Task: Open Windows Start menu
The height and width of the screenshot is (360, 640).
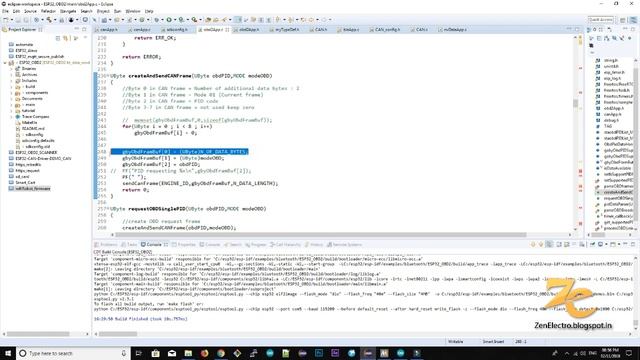Action: (8, 353)
